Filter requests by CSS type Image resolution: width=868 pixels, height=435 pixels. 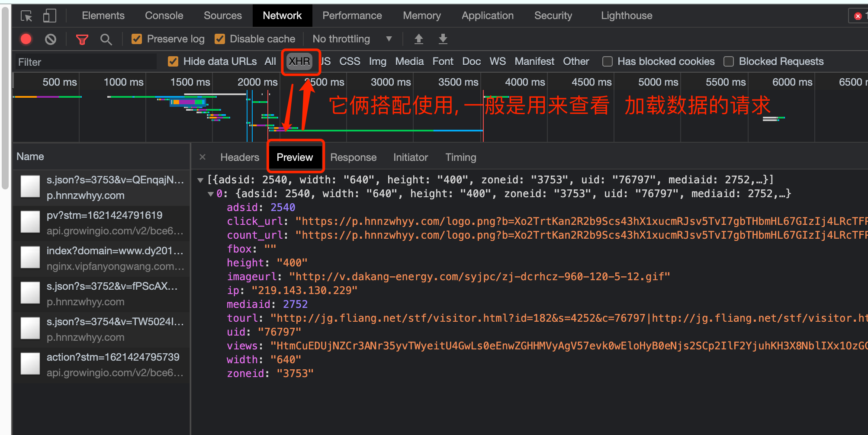coord(350,61)
